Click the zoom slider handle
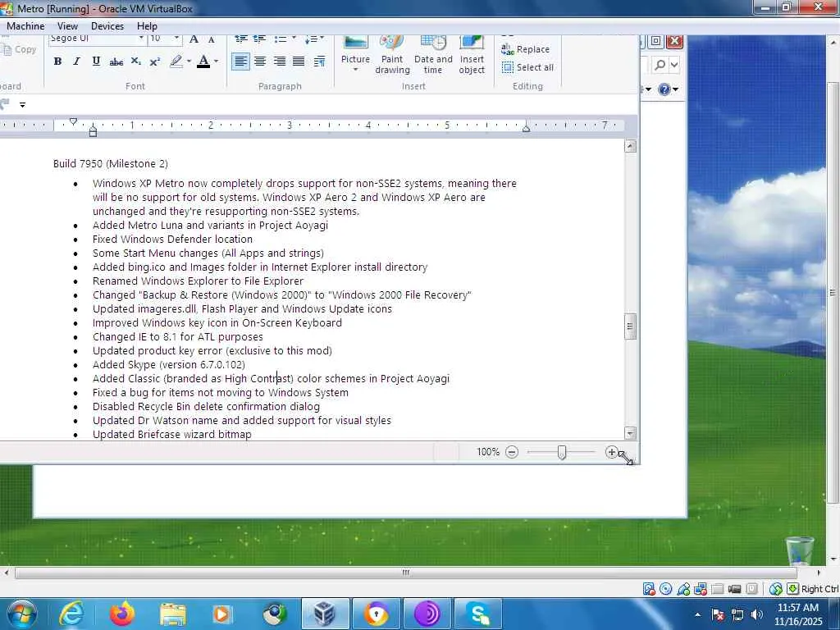The width and height of the screenshot is (840, 630). (x=561, y=452)
